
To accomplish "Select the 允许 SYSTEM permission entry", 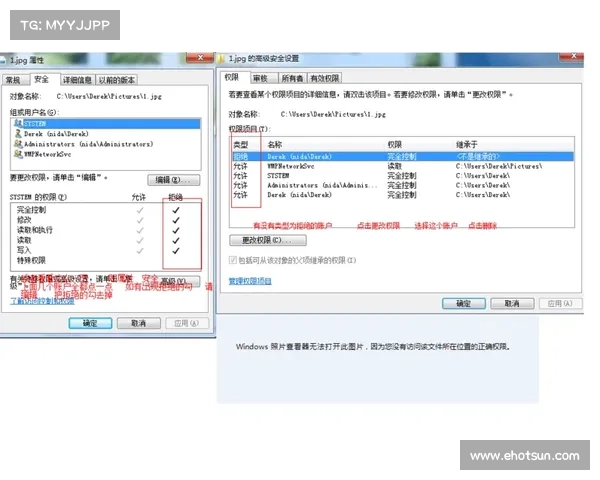I will point(402,176).
